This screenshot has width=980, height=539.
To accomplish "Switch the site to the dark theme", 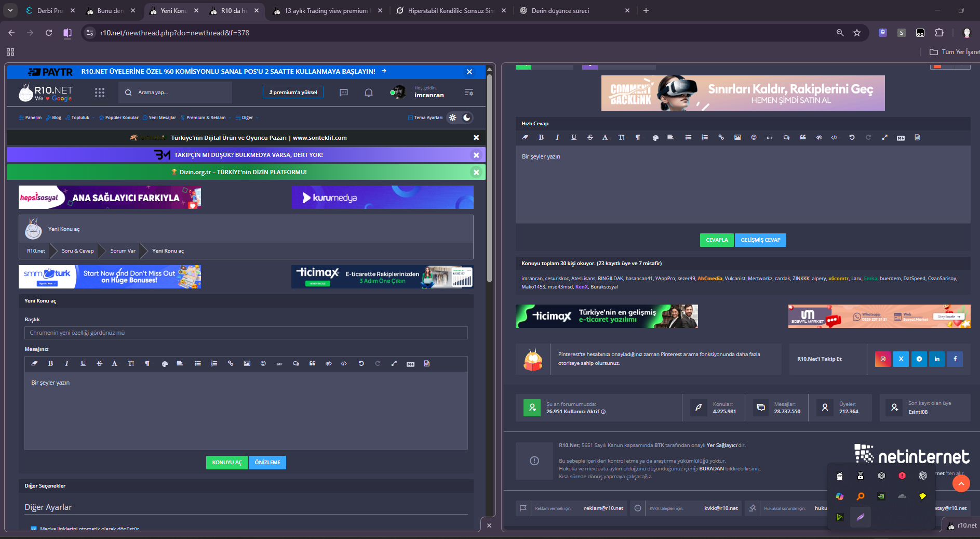I will (x=467, y=117).
